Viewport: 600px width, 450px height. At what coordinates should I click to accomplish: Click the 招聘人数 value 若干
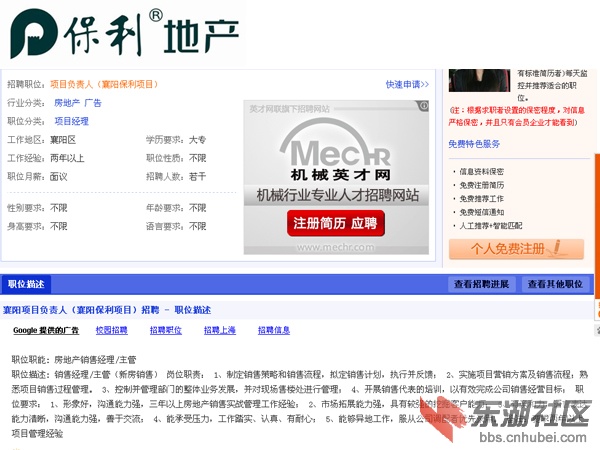(x=197, y=176)
